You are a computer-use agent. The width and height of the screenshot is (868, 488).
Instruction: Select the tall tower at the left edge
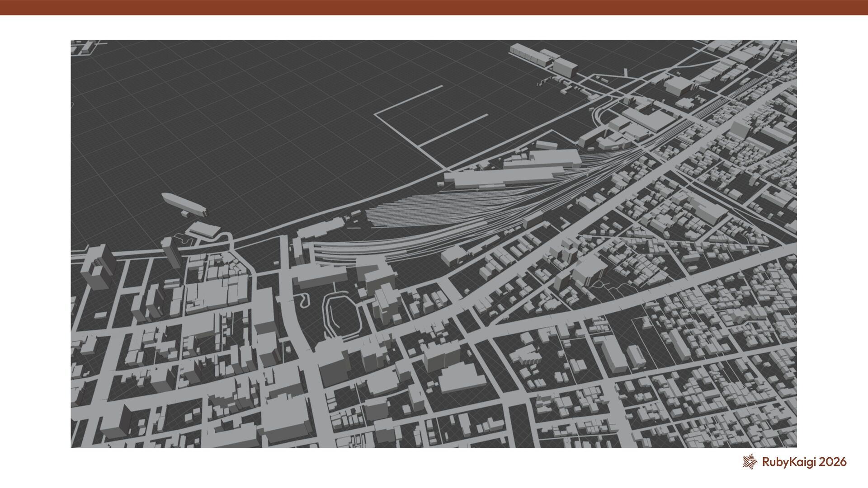99,267
